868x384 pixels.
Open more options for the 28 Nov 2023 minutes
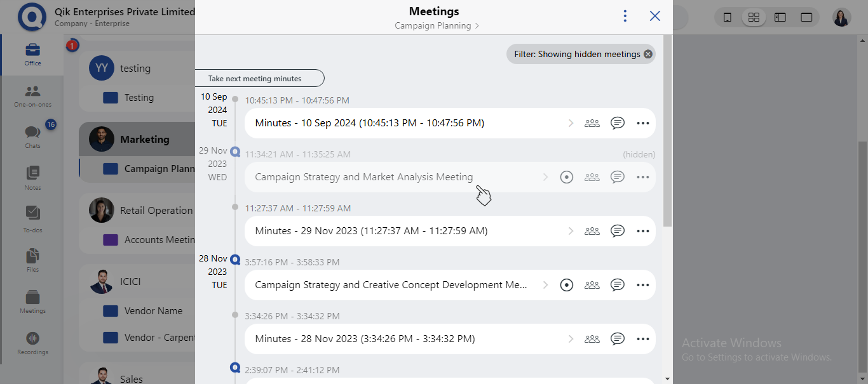point(642,338)
